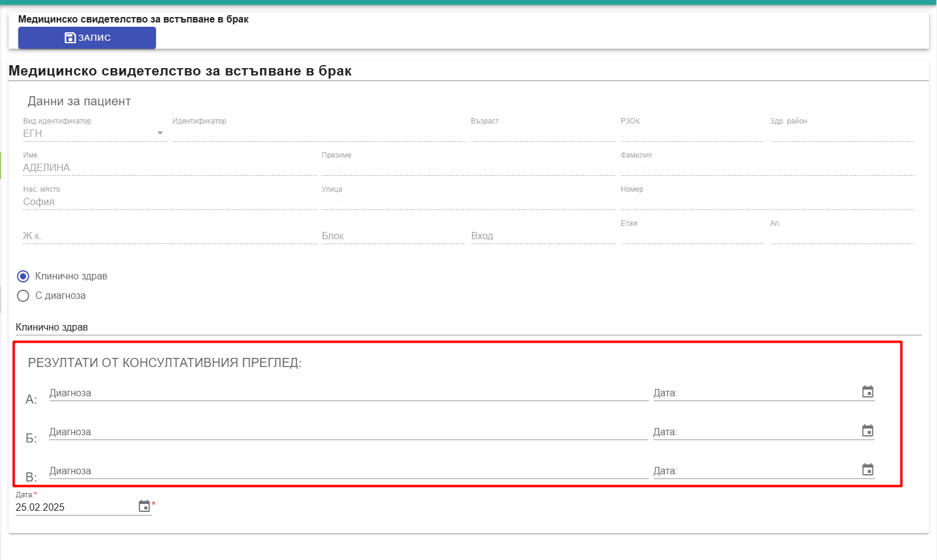Focus the Диагноза field in row В
937x560 pixels.
(x=348, y=471)
